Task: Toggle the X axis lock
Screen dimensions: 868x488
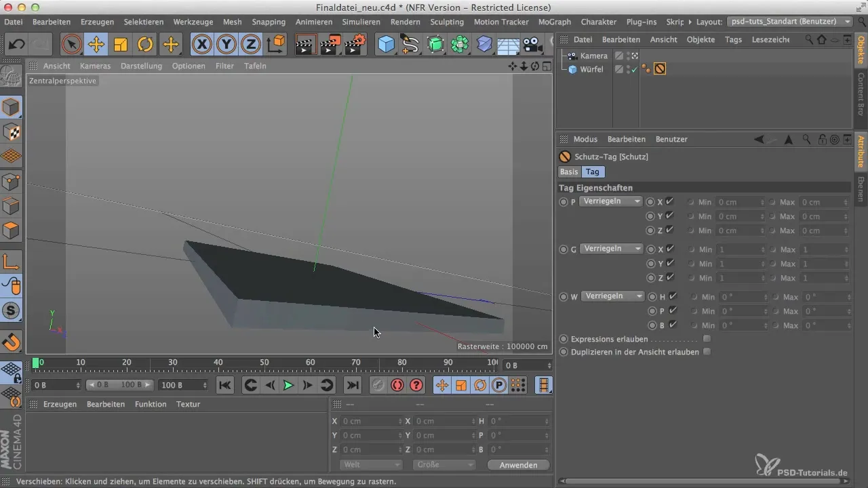Action: click(x=202, y=45)
